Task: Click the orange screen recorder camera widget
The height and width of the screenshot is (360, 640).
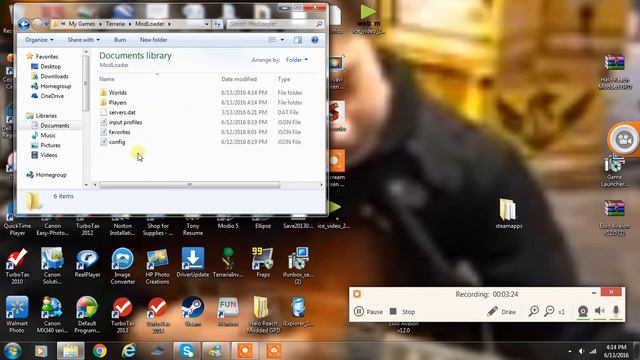Action: point(624,140)
